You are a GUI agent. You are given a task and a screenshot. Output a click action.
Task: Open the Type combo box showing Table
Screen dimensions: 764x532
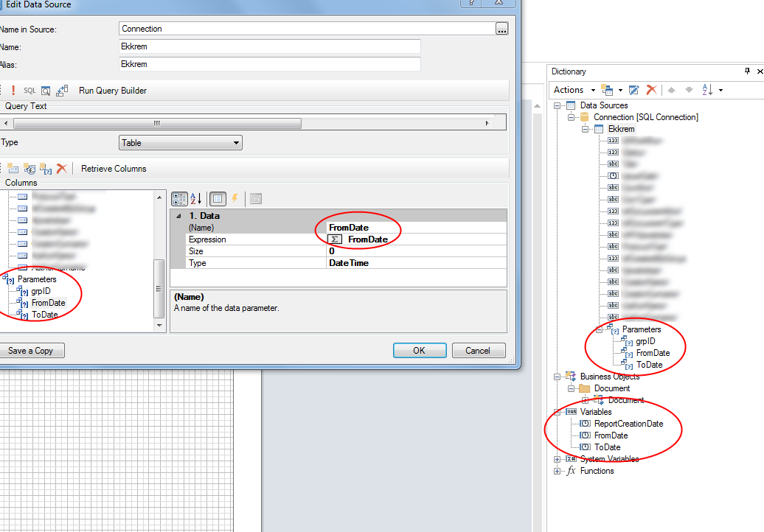coord(180,143)
